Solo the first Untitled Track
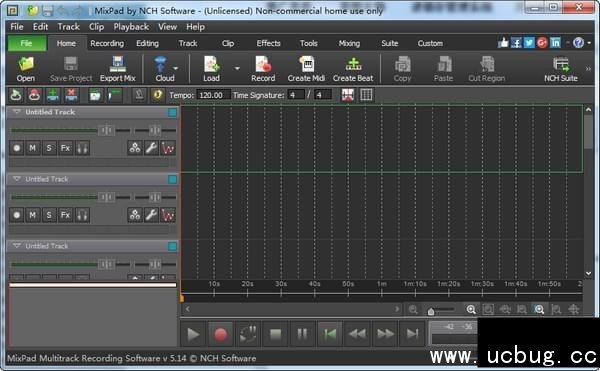Image resolution: width=600 pixels, height=371 pixels. tap(49, 148)
